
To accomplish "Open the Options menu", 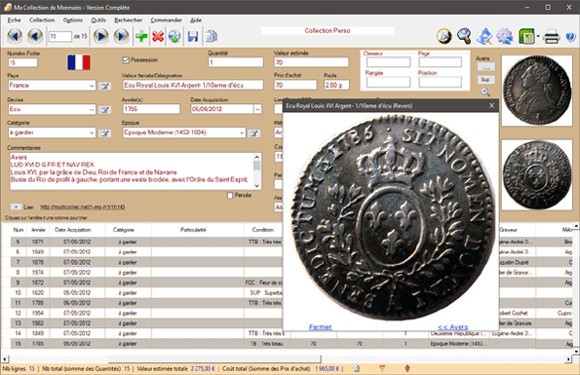I will click(72, 20).
